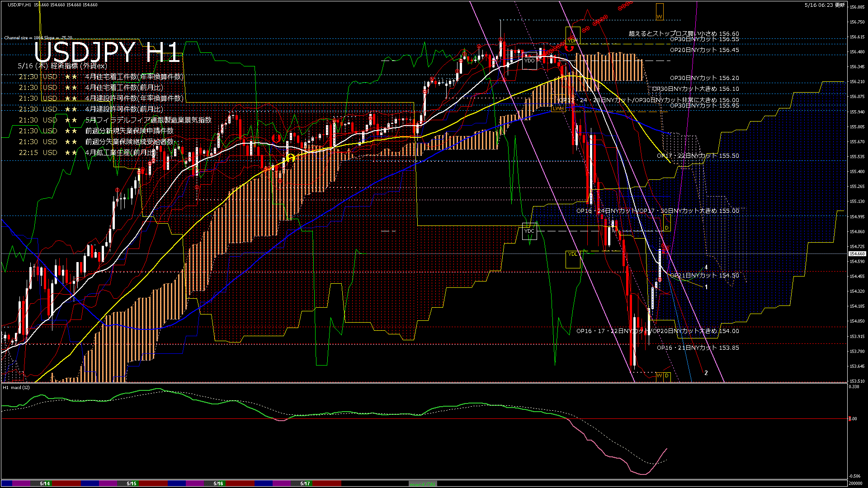Screen dimensions: 868x488
Task: Click the OP21日NYカット 154.50 label
Action: pyautogui.click(x=704, y=275)
